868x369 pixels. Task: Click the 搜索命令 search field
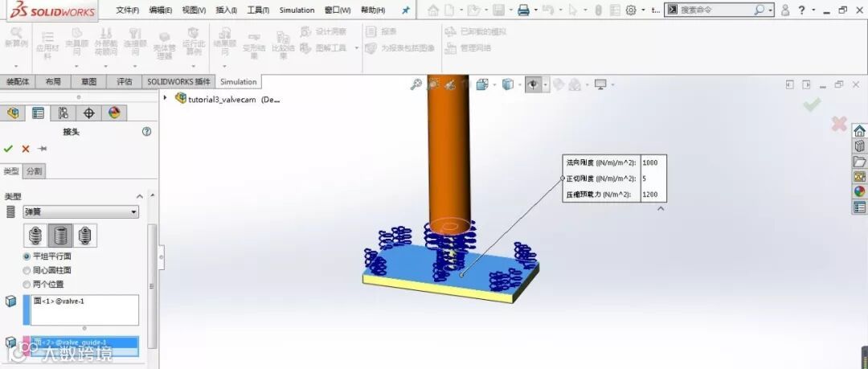click(x=714, y=10)
